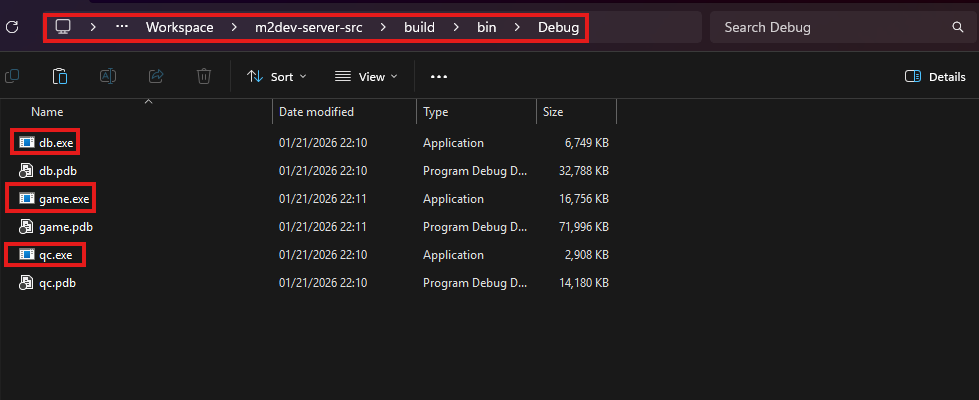Viewport: 979px width, 400px height.
Task: Go to m2dev-server-src in breadcrumb
Action: pos(308,27)
